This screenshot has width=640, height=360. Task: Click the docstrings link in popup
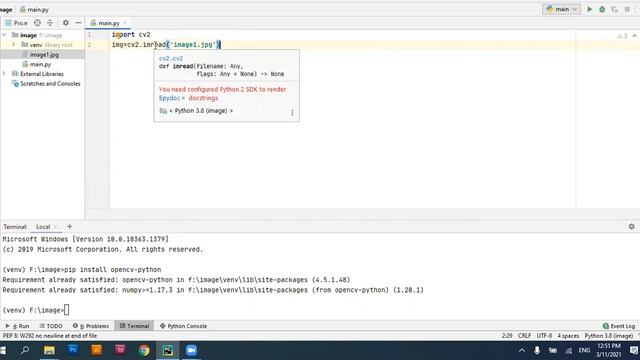click(203, 98)
